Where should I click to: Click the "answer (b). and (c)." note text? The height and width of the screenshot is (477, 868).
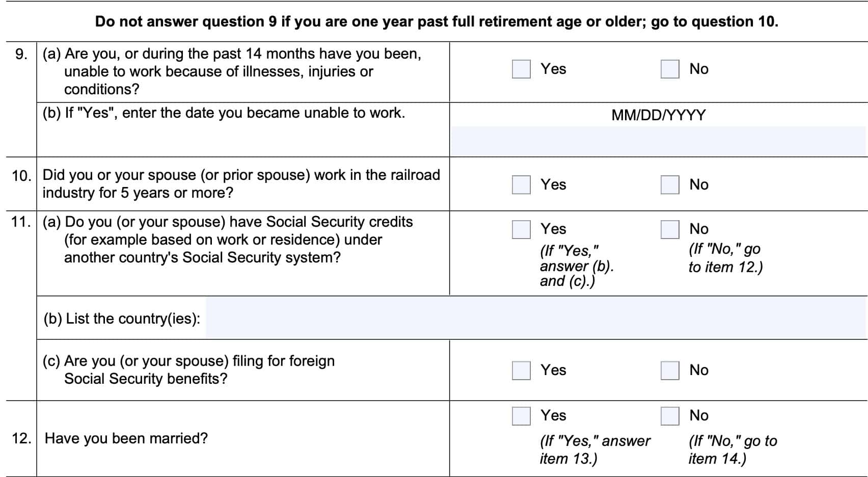pos(576,266)
